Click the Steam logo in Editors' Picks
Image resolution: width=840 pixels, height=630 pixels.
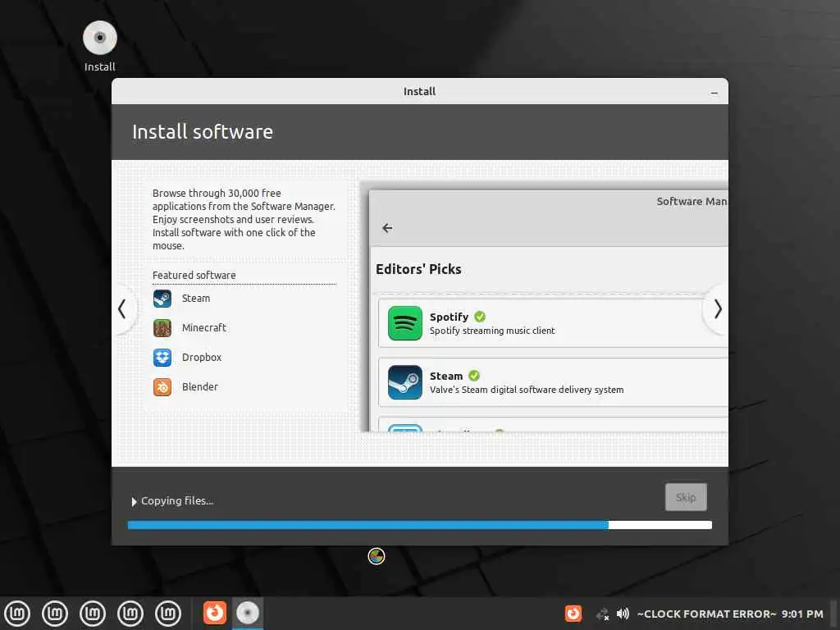pyautogui.click(x=405, y=382)
